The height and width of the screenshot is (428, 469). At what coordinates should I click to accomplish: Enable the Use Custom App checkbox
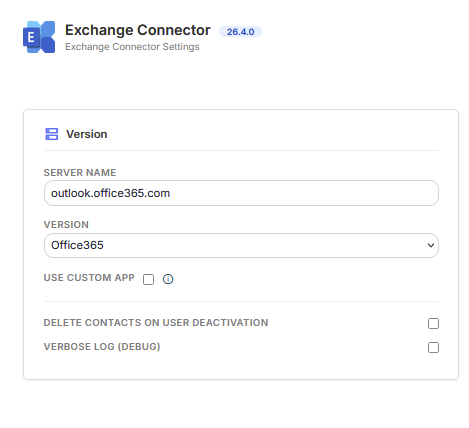pyautogui.click(x=148, y=279)
